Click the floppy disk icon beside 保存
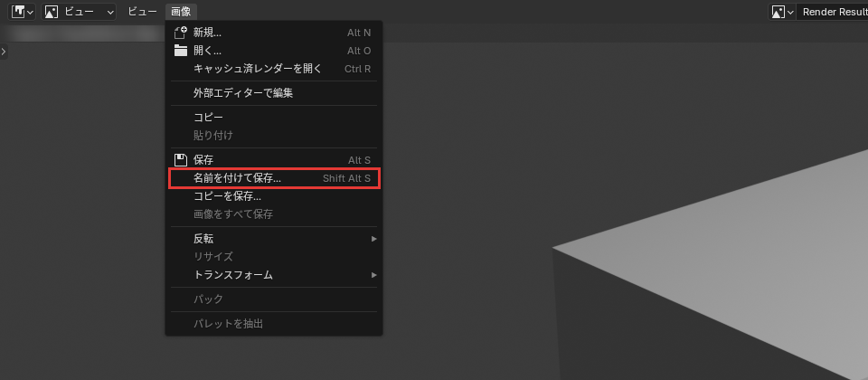The height and width of the screenshot is (380, 868). pyautogui.click(x=181, y=160)
